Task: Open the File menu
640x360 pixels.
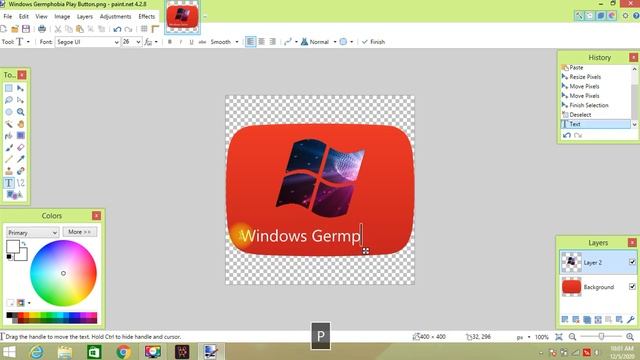Action: [8, 16]
